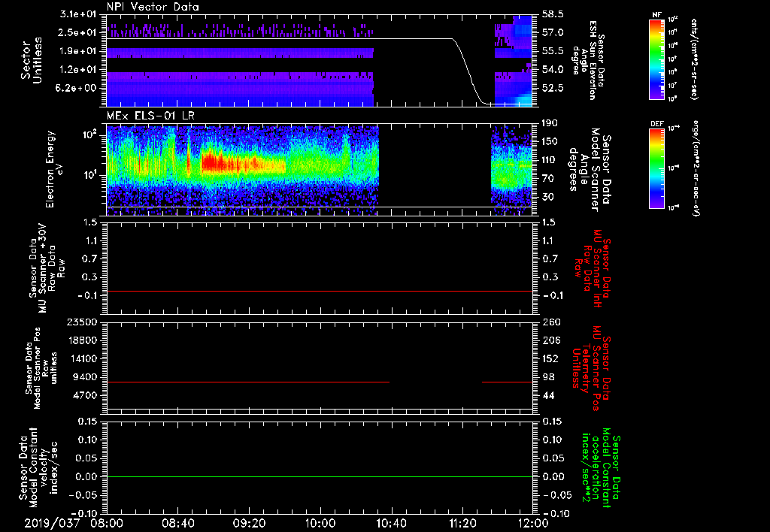Click the green velocity line in bottom panel
The image size is (770, 532).
pos(320,476)
